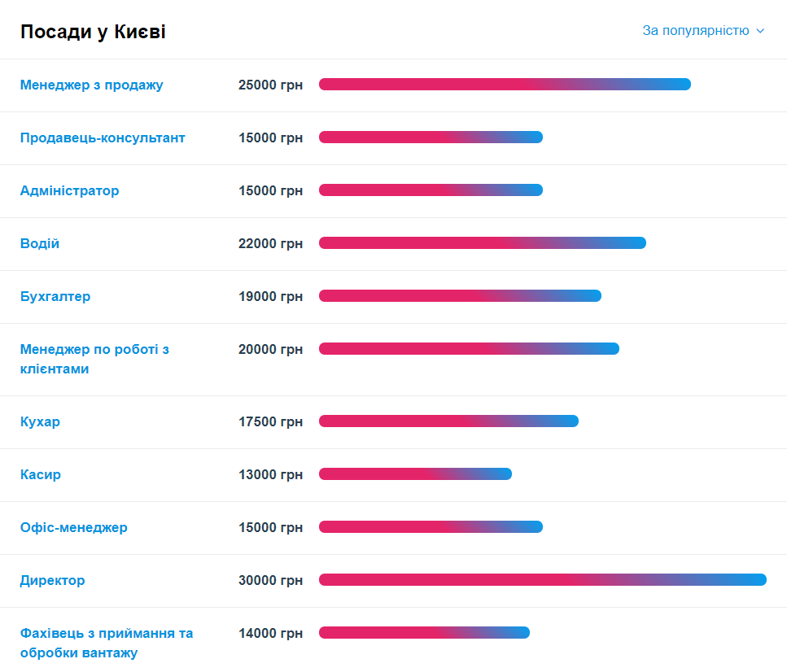
Task: Select the Адміністратор position link
Action: tap(69, 190)
